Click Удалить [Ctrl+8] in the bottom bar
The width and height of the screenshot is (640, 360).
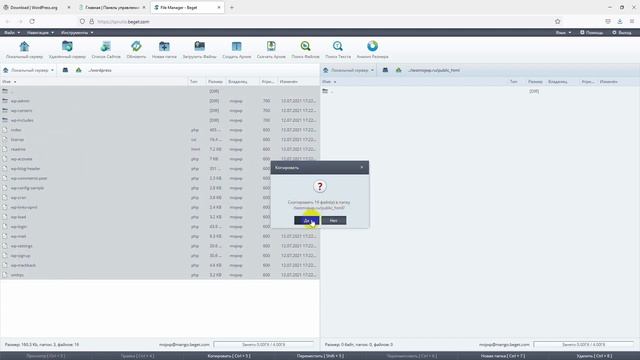pos(594,356)
